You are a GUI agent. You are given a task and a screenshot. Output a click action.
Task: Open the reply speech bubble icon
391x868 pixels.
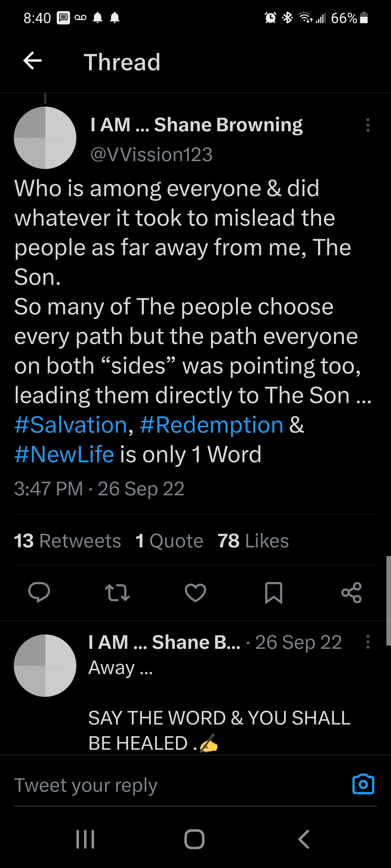tap(39, 592)
